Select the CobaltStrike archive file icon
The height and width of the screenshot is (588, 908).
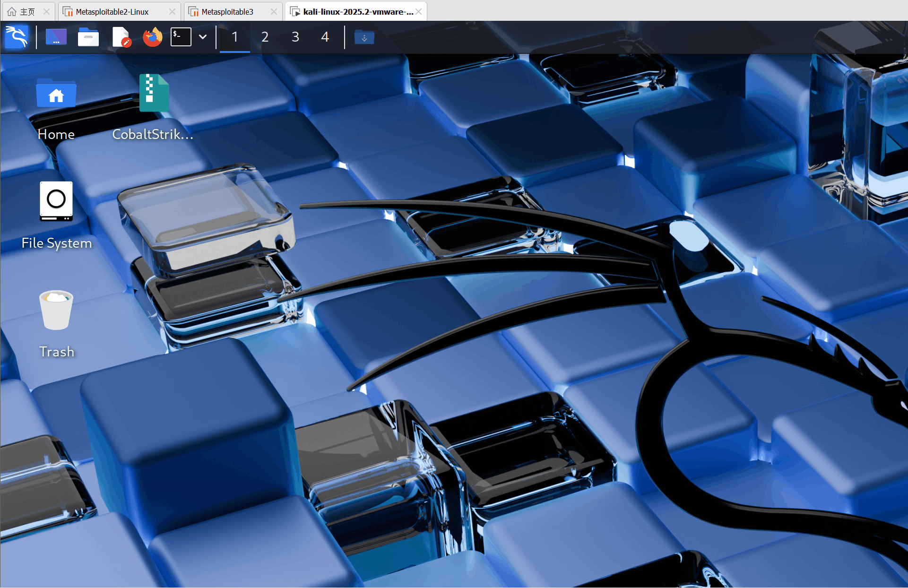pos(153,108)
